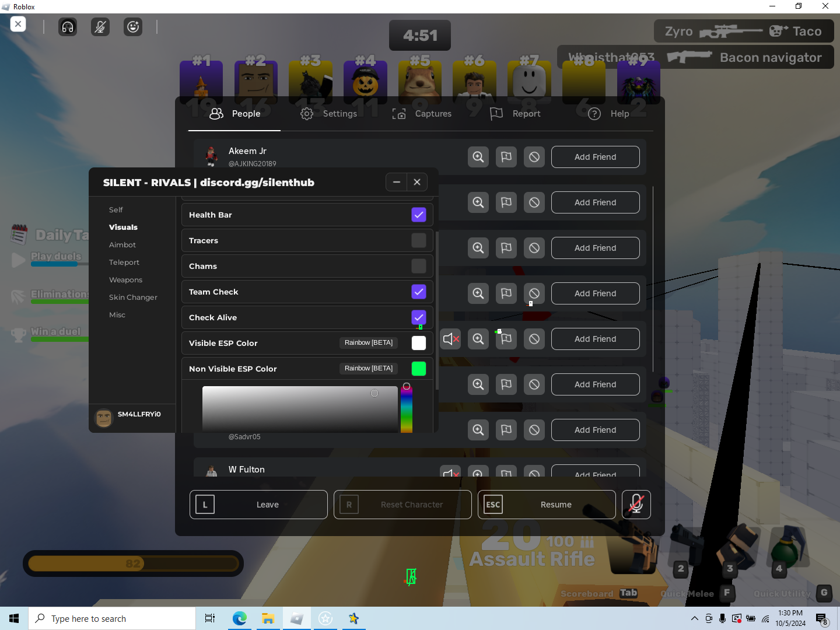Click the magnifier icon in Sadvr05 row
840x630 pixels.
tap(478, 430)
